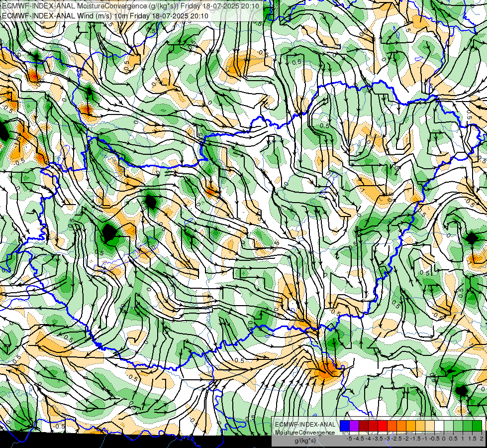Click the -4.5 tick label on the legend

click(x=359, y=439)
